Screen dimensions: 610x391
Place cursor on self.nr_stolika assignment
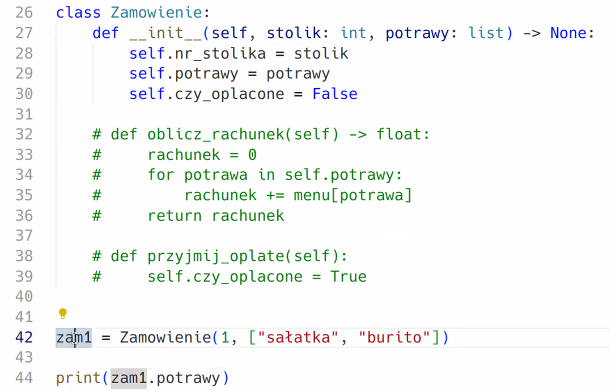[239, 53]
